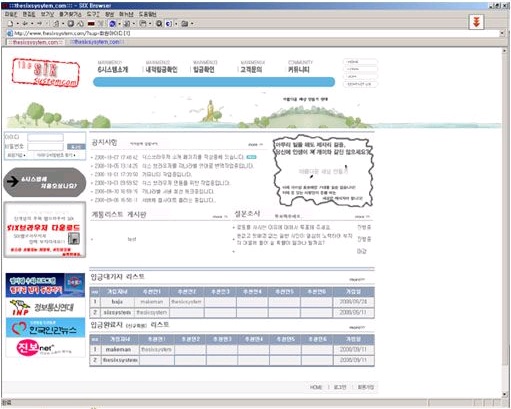Open dropdown arrow next to new page icon
This screenshot has width=511, height=409.
point(17,24)
